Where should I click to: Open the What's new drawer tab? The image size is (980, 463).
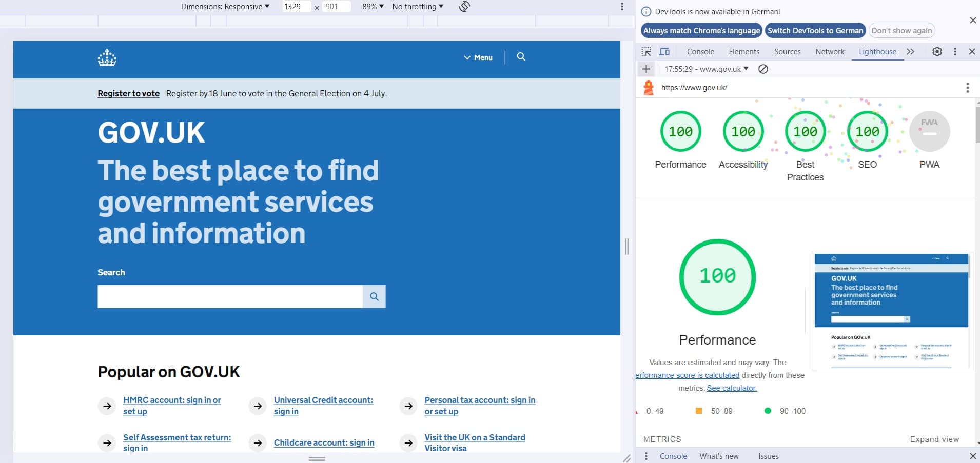719,456
